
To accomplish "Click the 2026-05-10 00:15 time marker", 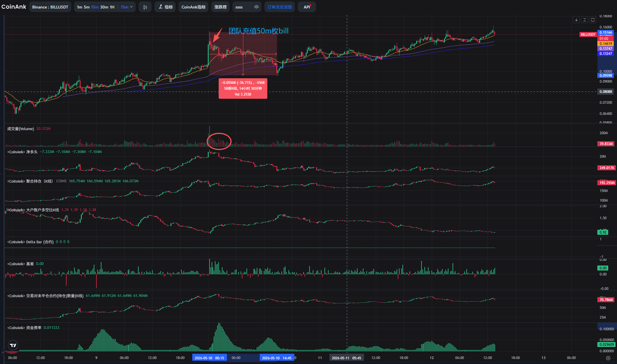I will (x=209, y=357).
